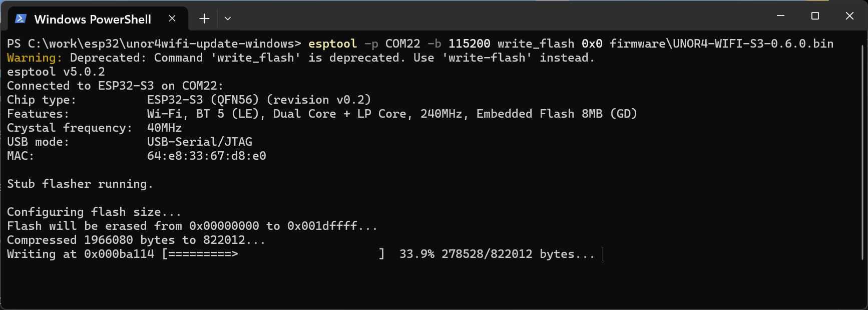Click the 33.9% progress percentage text
The width and height of the screenshot is (868, 310).
pyautogui.click(x=416, y=254)
